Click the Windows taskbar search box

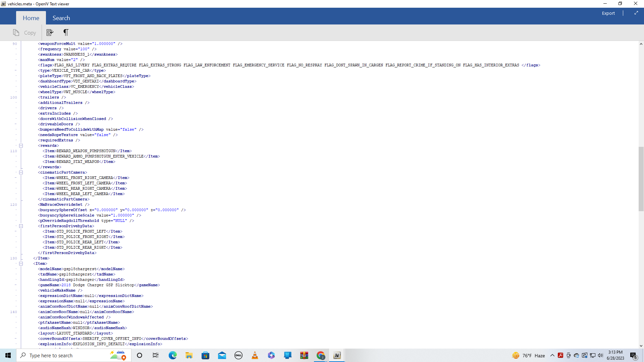tap(67, 355)
